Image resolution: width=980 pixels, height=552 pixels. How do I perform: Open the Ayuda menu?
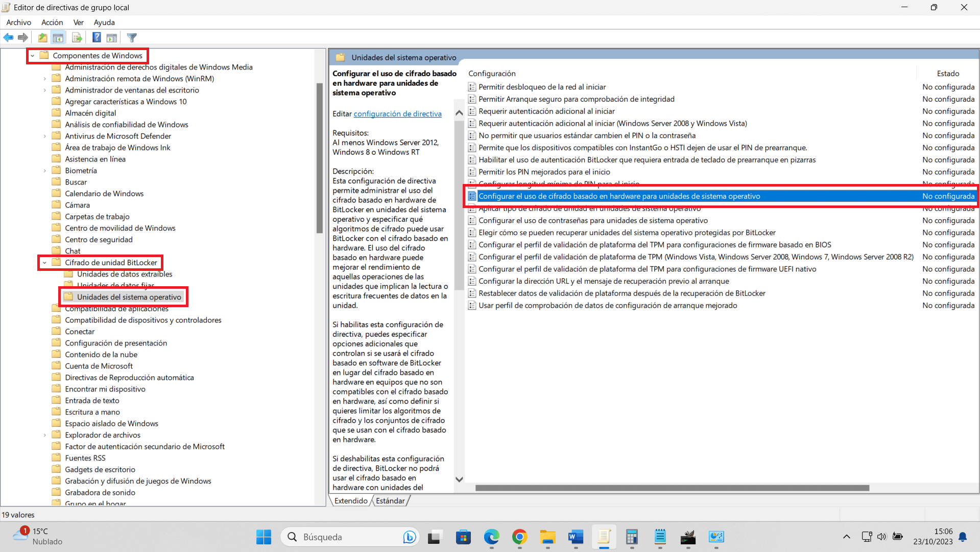104,22
